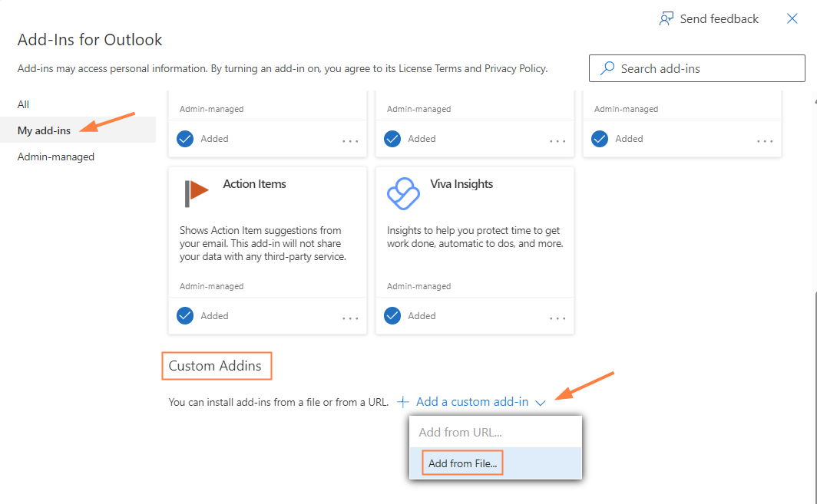Expand the Add a custom add-in chevron

coord(541,403)
